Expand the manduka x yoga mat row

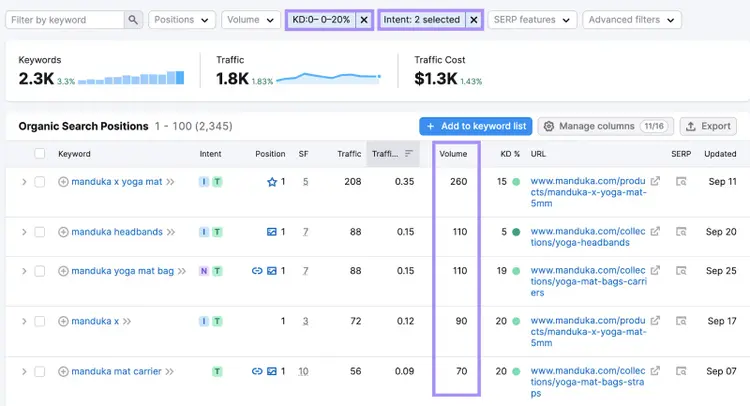click(x=24, y=182)
